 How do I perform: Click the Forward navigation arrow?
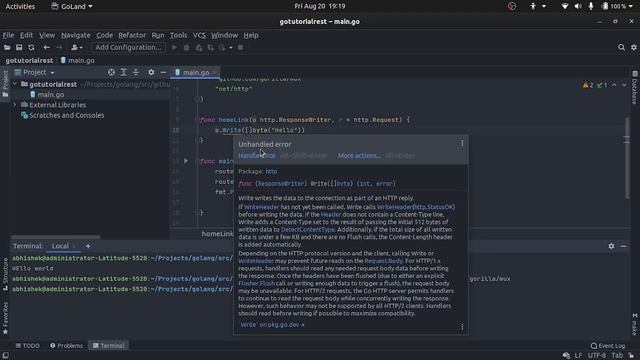59,47
